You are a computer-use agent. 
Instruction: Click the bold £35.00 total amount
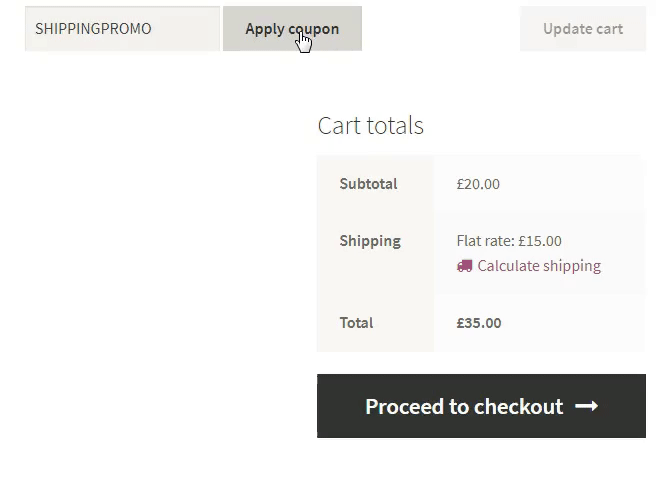pyautogui.click(x=479, y=323)
